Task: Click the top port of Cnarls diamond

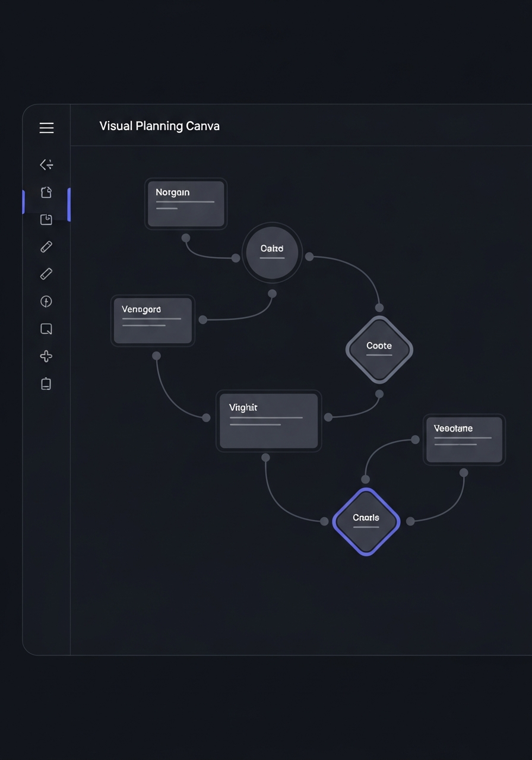Action: click(366, 479)
